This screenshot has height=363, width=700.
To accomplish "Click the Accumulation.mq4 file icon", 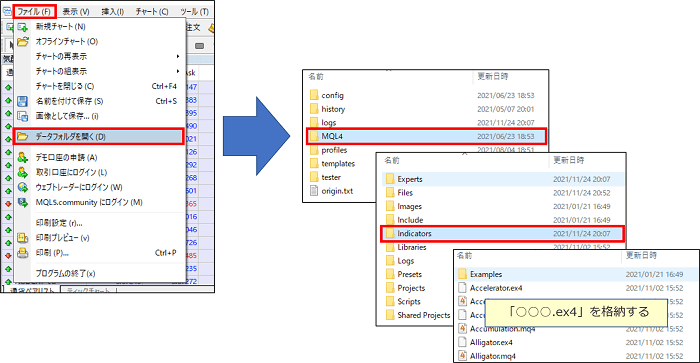I will click(462, 329).
